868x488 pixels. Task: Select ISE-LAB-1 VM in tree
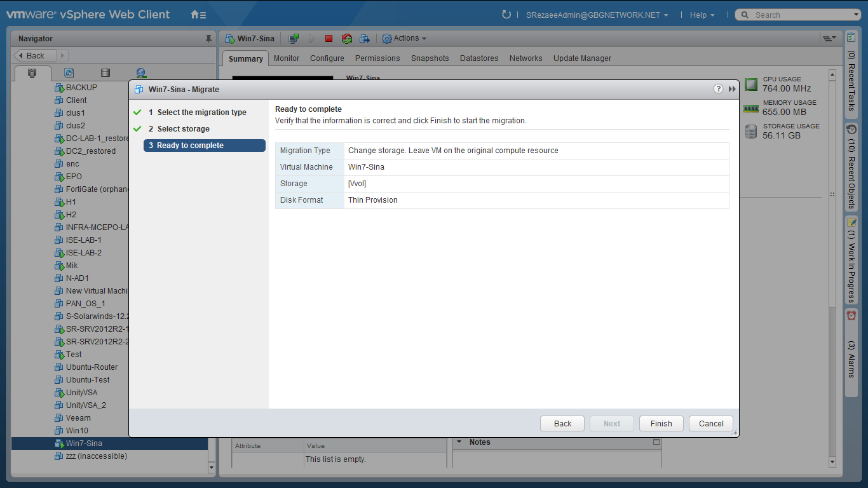click(x=83, y=240)
